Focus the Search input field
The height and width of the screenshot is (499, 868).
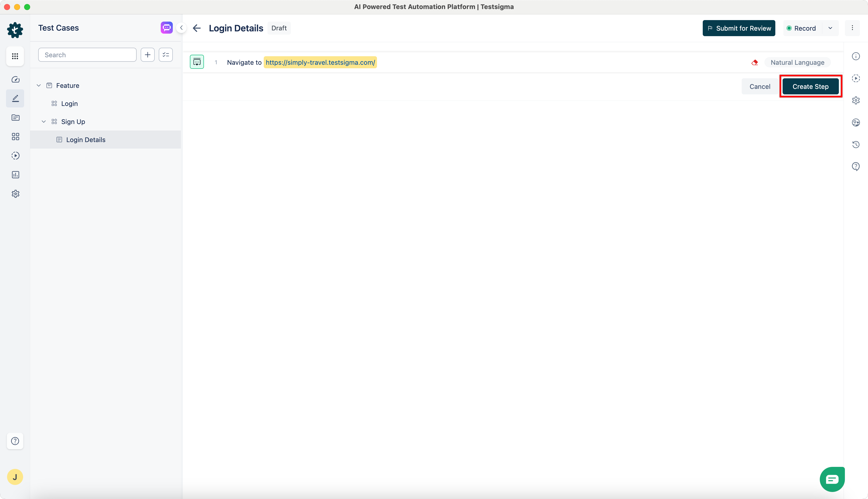(x=87, y=55)
